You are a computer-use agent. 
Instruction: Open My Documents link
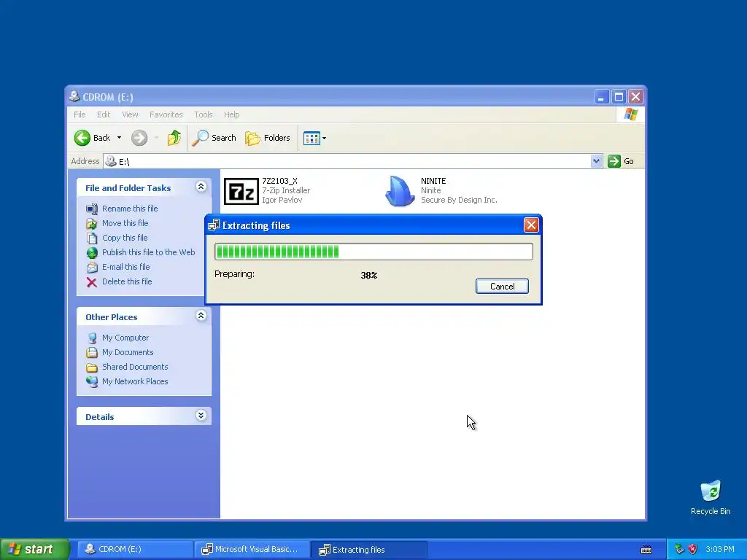click(x=128, y=352)
